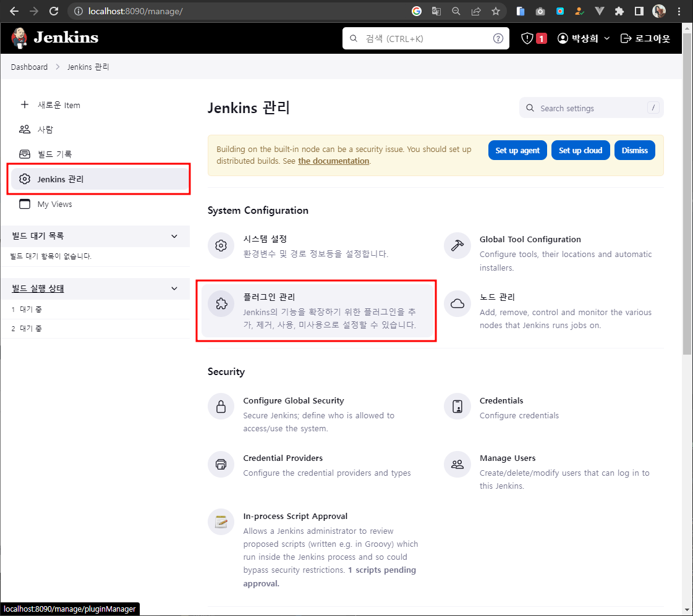Viewport: 693px width, 616px height.
Task: Open the 빌드 실행 상태 link
Action: tap(38, 289)
